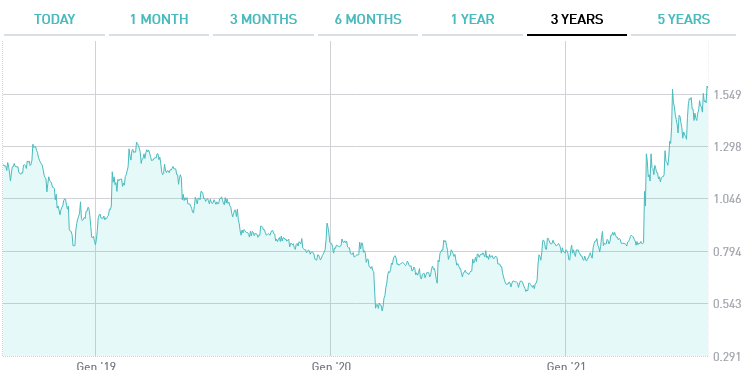Image resolution: width=753 pixels, height=370 pixels.
Task: Click the active 3 YEARS tab
Action: (577, 19)
